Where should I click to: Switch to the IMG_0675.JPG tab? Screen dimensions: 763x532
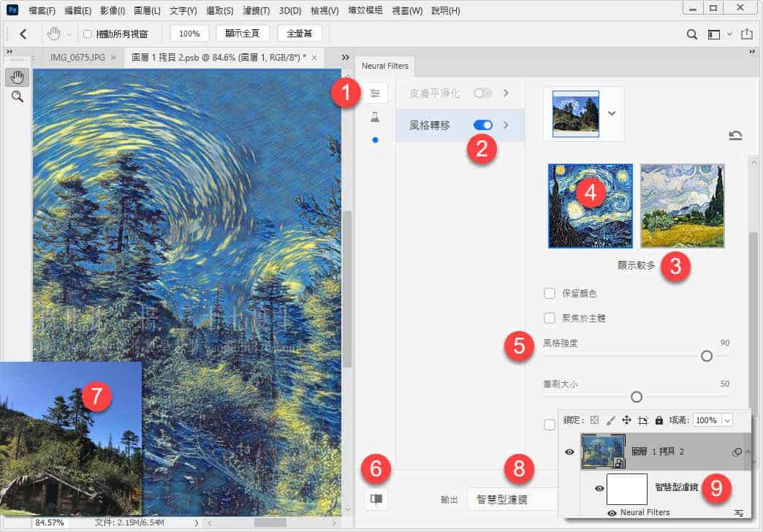tap(77, 58)
